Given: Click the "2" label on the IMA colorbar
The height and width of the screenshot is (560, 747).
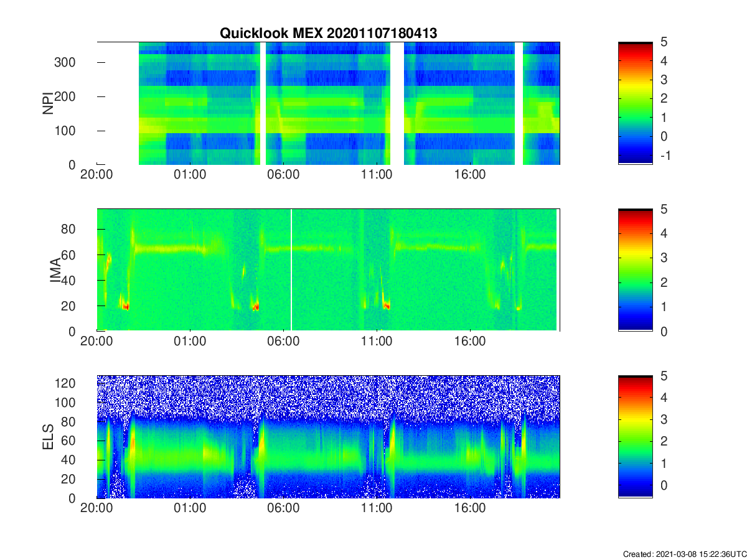Looking at the screenshot, I should click(664, 282).
